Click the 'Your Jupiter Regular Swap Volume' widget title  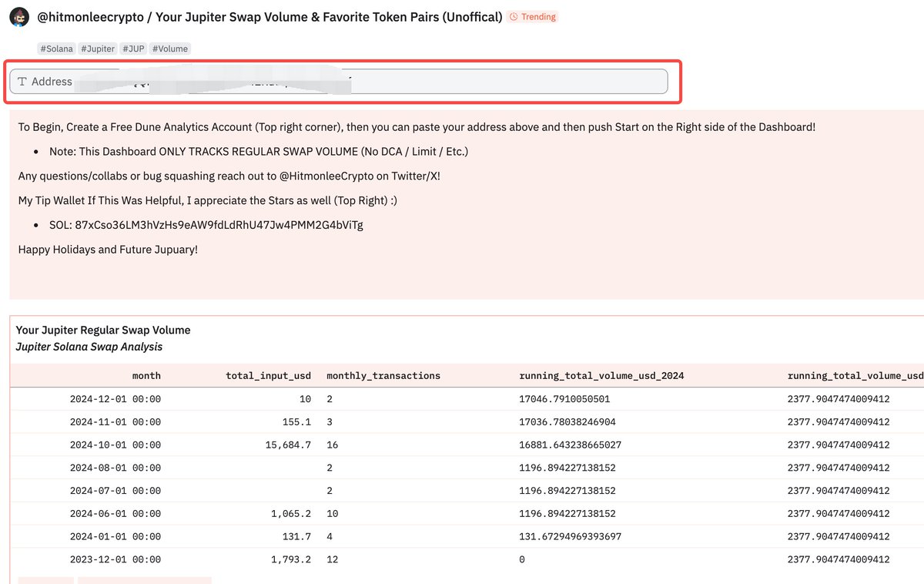(x=103, y=330)
